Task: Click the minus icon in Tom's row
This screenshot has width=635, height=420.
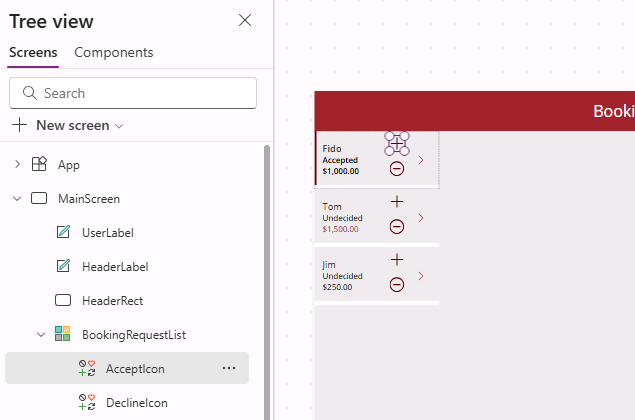Action: coord(397,226)
